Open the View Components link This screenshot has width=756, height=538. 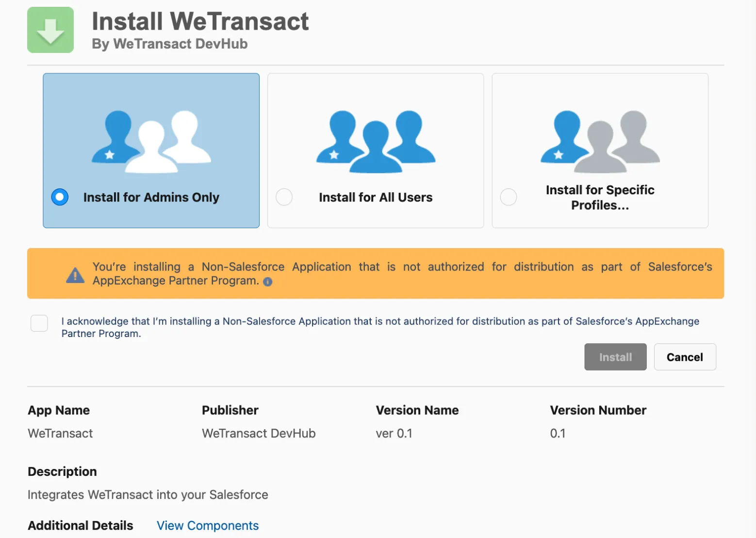coord(208,525)
